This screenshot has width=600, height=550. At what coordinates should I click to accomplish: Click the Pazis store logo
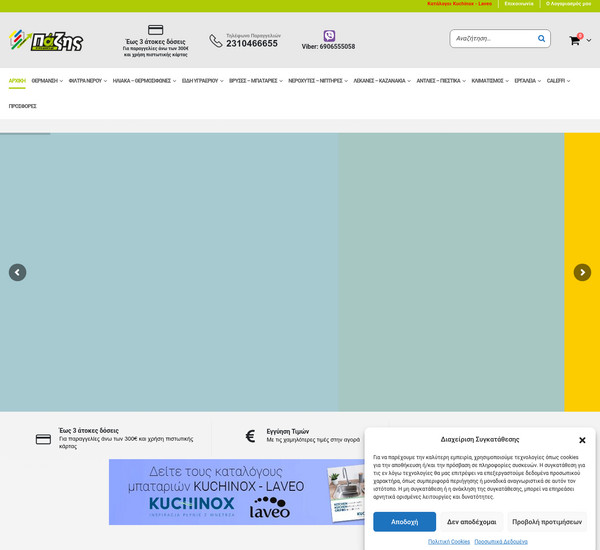click(46, 41)
